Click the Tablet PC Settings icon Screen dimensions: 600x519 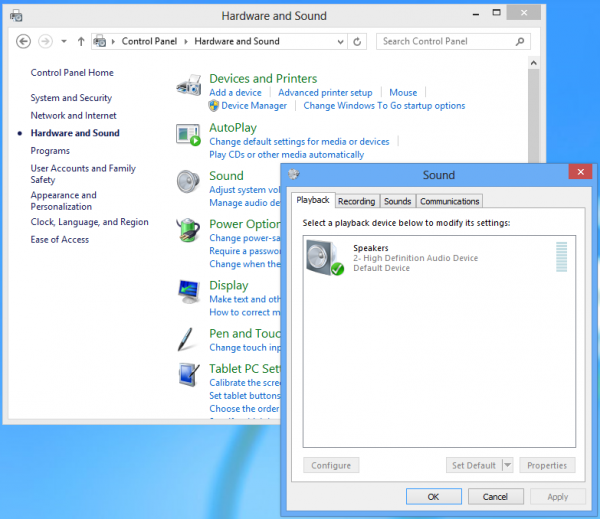point(188,375)
